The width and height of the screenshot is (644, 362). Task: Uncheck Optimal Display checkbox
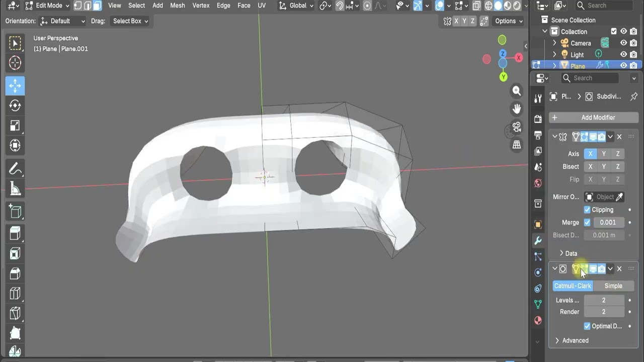[587, 326]
